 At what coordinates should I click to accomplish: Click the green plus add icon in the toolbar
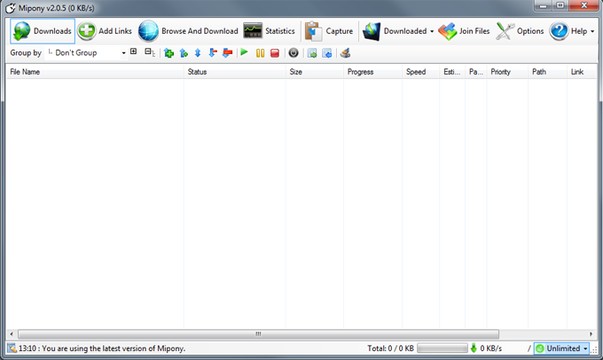pos(168,53)
